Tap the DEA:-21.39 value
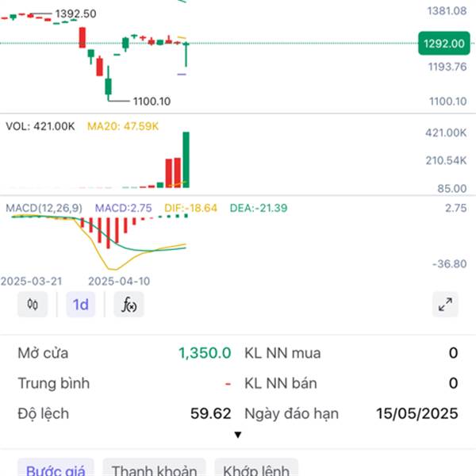This screenshot has height=476, width=476. click(259, 208)
